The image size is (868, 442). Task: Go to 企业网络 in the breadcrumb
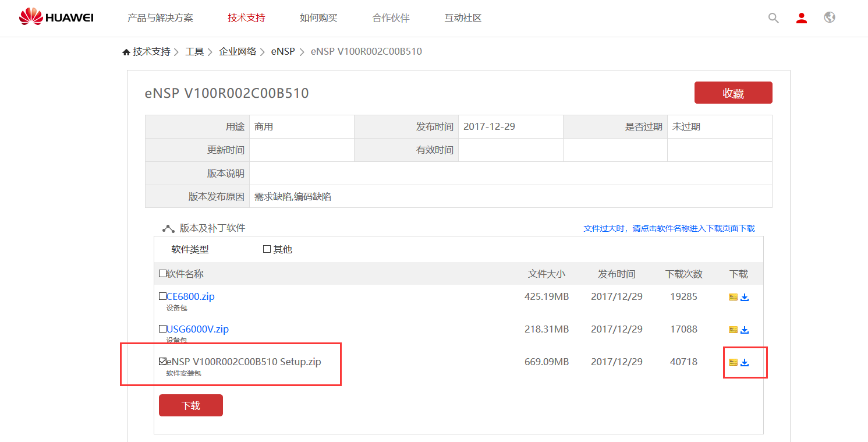click(x=238, y=52)
